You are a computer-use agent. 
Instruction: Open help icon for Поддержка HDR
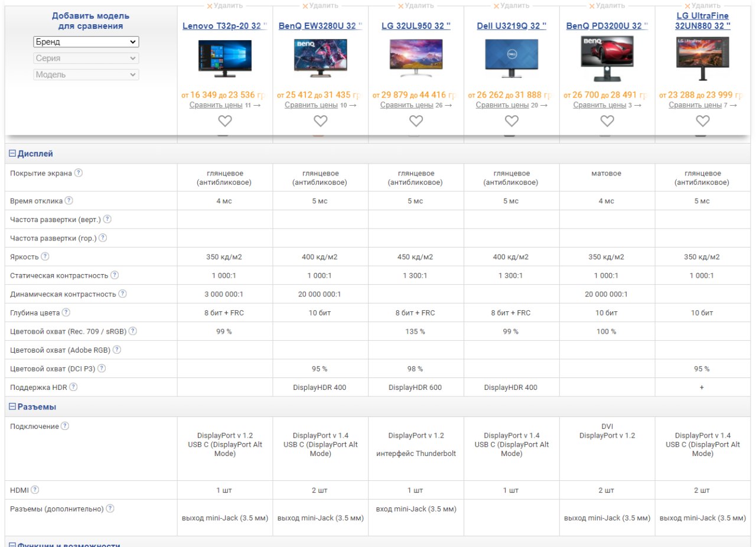(73, 387)
